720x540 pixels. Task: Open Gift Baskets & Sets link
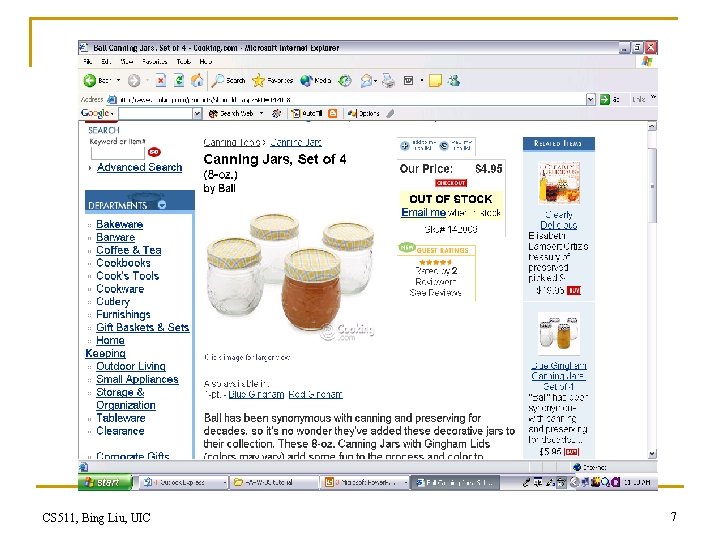[142, 327]
